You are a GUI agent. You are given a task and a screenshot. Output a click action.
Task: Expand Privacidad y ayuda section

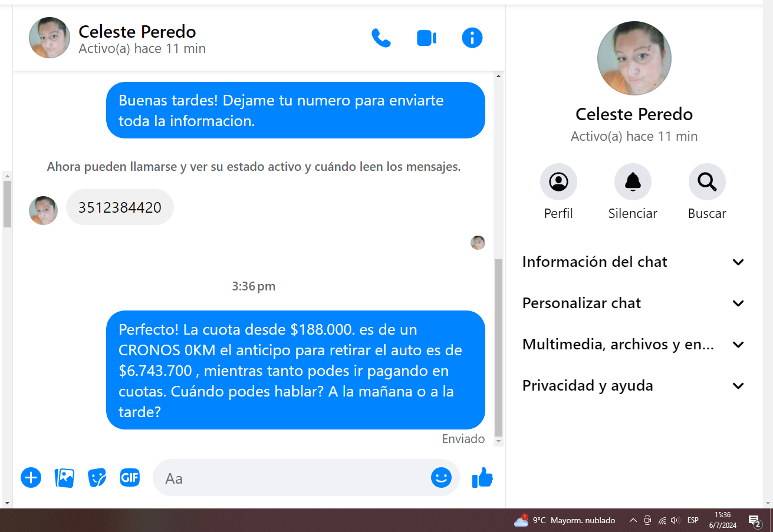(633, 386)
